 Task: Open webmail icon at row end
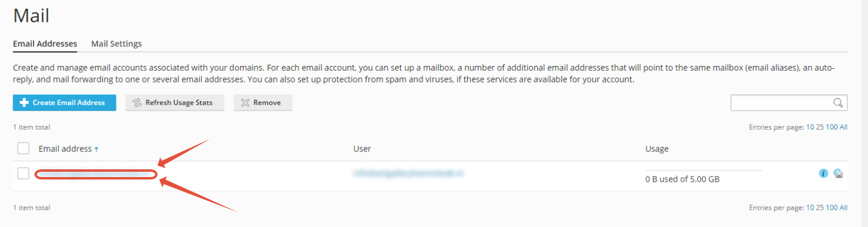pos(838,174)
